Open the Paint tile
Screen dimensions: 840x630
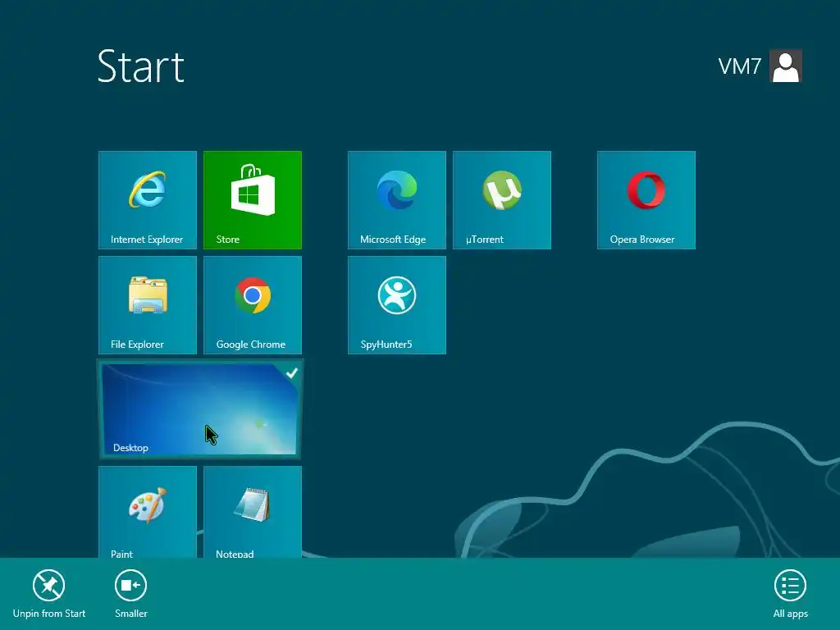click(x=148, y=512)
